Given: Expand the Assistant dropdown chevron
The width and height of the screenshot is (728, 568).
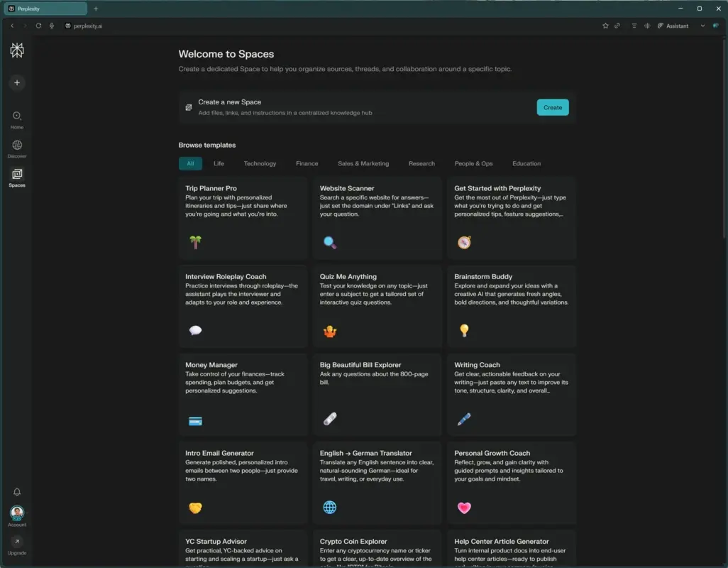Looking at the screenshot, I should [702, 26].
